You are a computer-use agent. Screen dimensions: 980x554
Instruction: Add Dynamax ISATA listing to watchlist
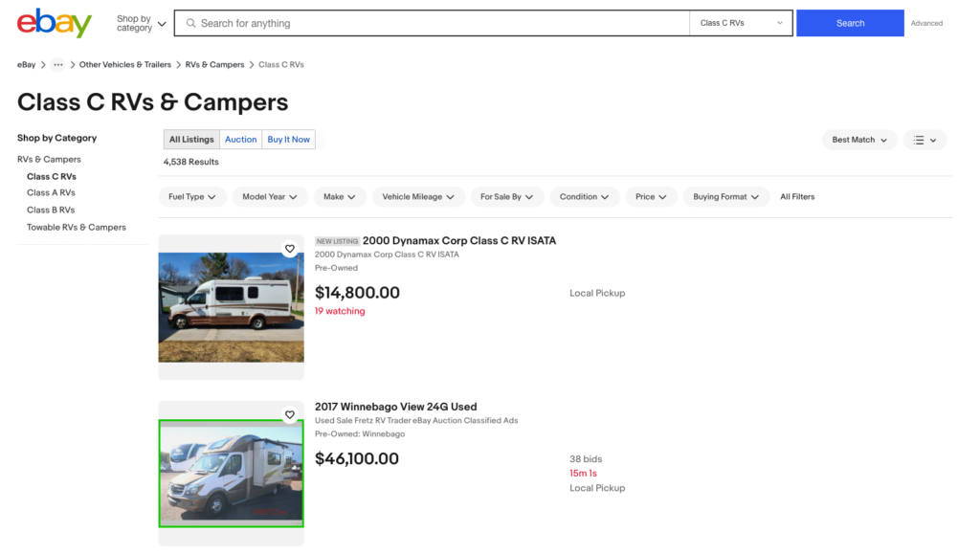point(290,249)
